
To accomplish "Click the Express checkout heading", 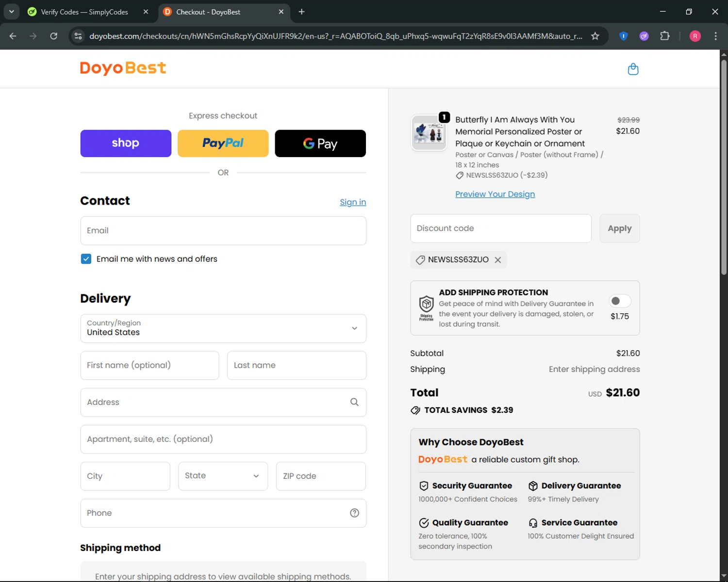I will click(x=223, y=116).
